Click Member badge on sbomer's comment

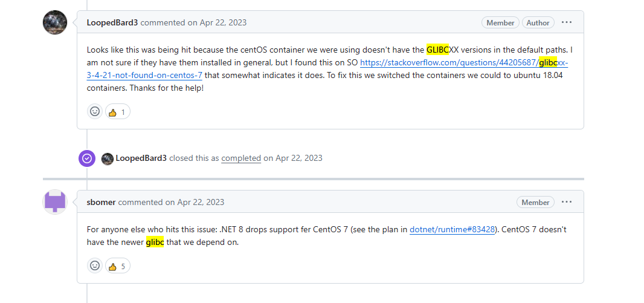coord(536,202)
